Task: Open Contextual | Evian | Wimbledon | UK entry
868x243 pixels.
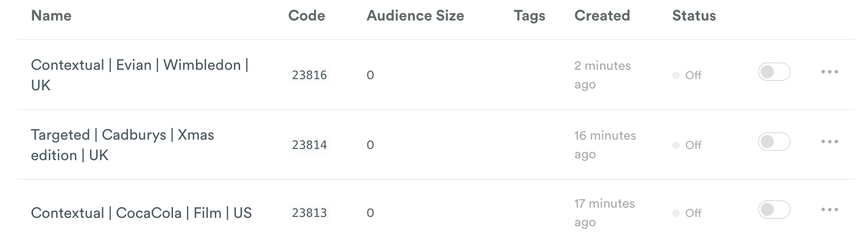Action: point(139,75)
